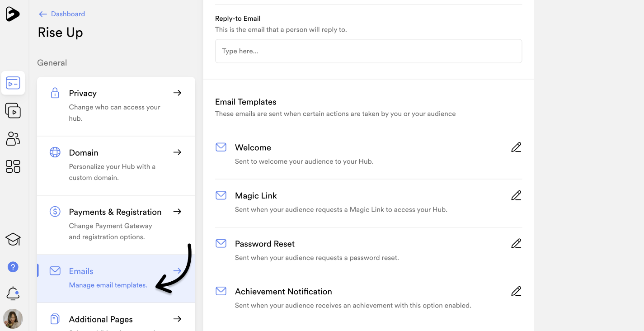Click the Reply-to Email label
The width and height of the screenshot is (644, 331).
click(238, 19)
